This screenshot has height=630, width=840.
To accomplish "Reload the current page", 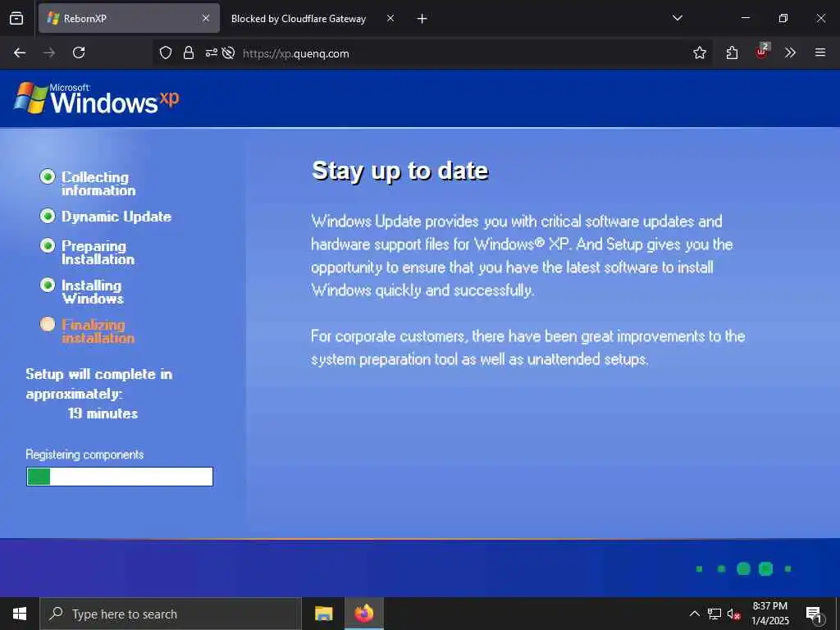I will [x=79, y=52].
